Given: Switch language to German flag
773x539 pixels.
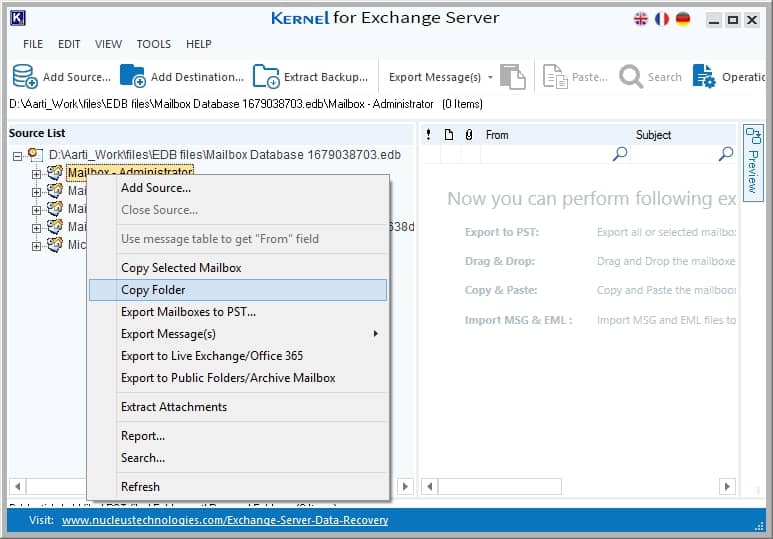Looking at the screenshot, I should pos(683,19).
